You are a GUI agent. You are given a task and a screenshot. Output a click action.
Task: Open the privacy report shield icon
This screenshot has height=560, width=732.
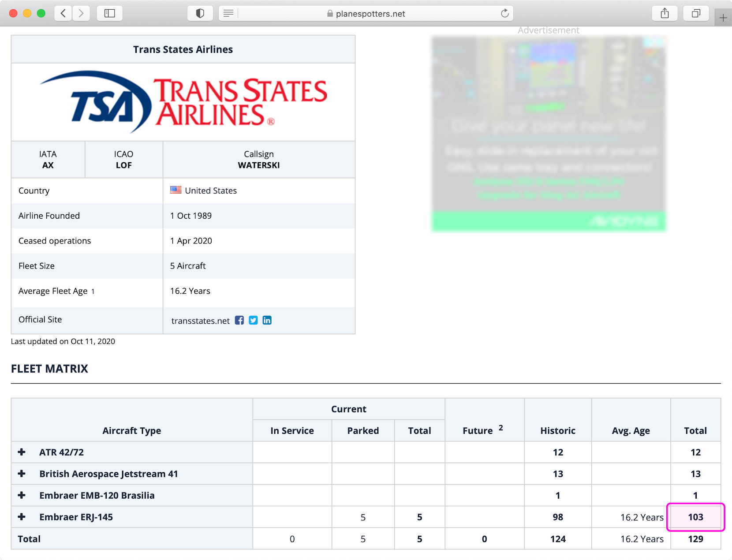click(200, 13)
